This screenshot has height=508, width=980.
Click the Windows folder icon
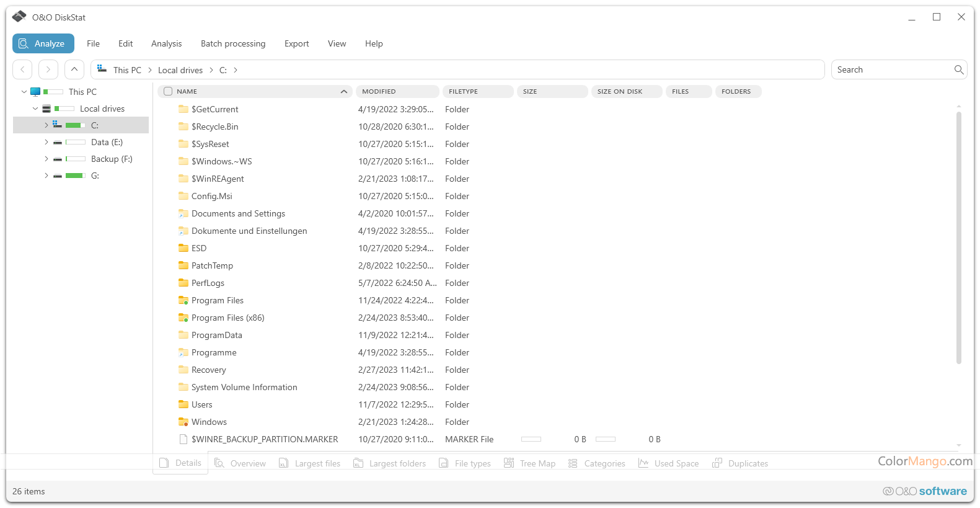click(183, 422)
